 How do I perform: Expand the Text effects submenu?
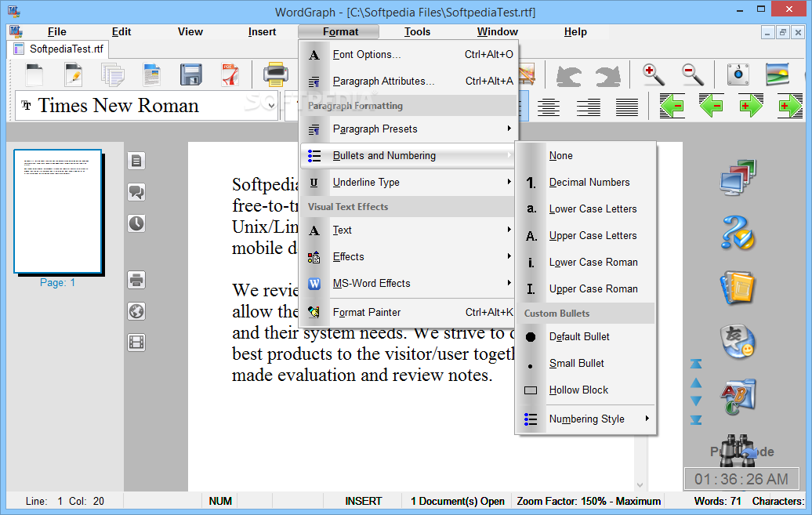[x=408, y=230]
